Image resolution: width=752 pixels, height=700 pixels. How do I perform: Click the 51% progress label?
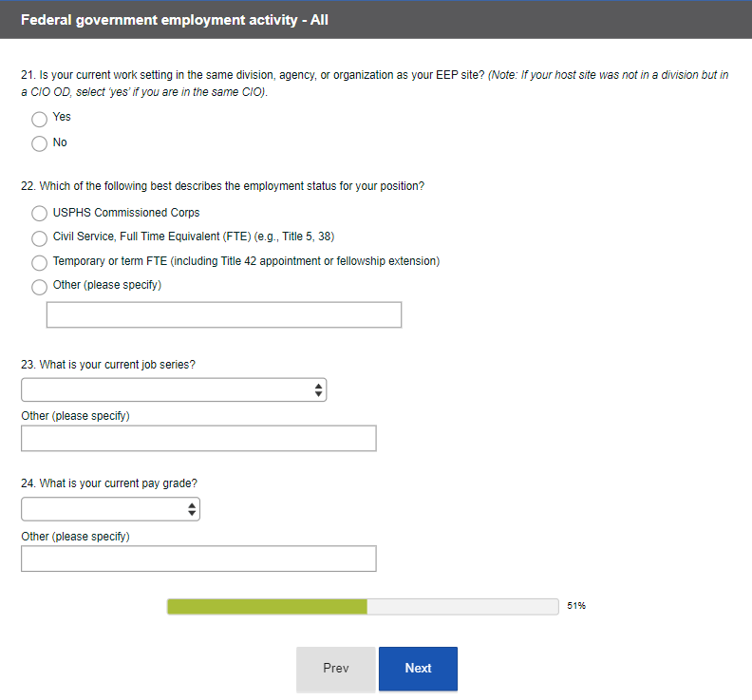click(x=576, y=606)
